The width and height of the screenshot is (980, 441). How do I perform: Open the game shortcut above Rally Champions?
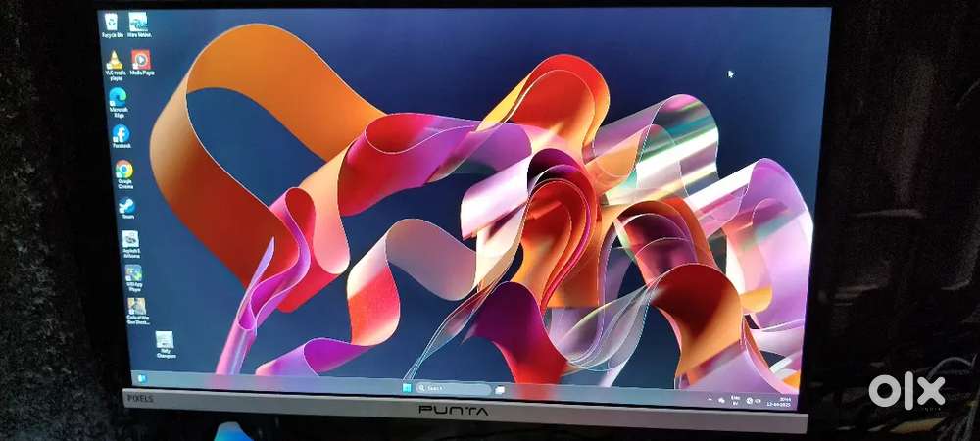click(x=136, y=308)
